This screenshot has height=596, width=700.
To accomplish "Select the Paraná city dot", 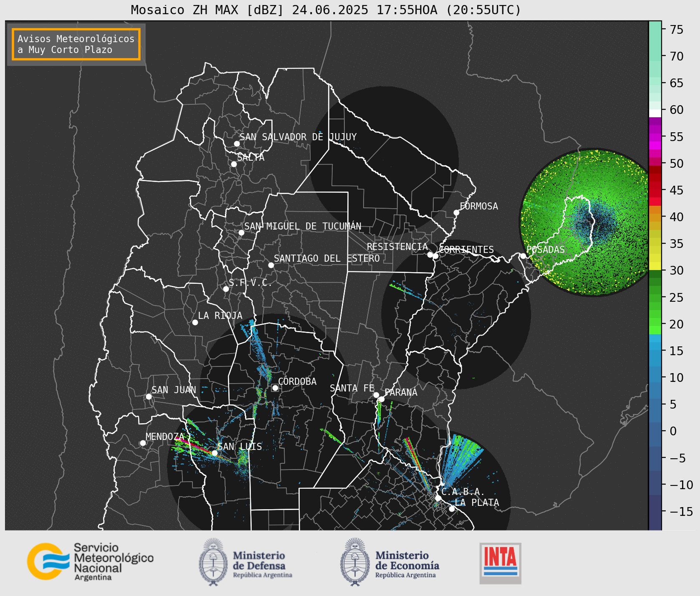I will tap(382, 399).
